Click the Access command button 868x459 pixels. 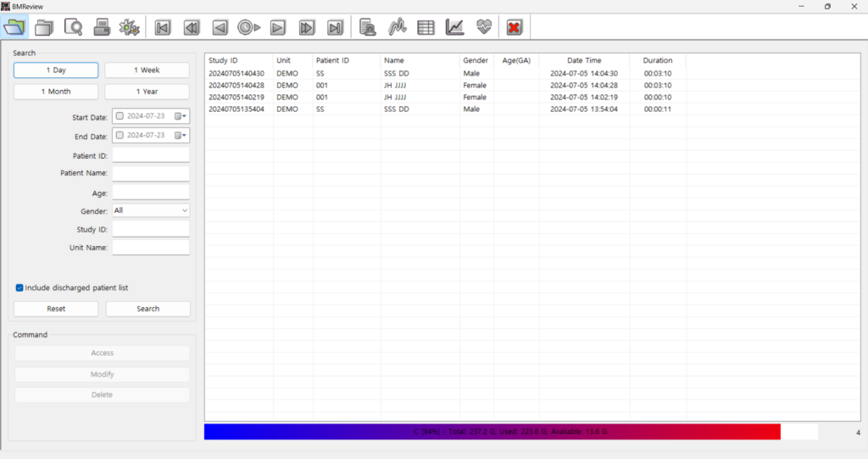point(102,353)
